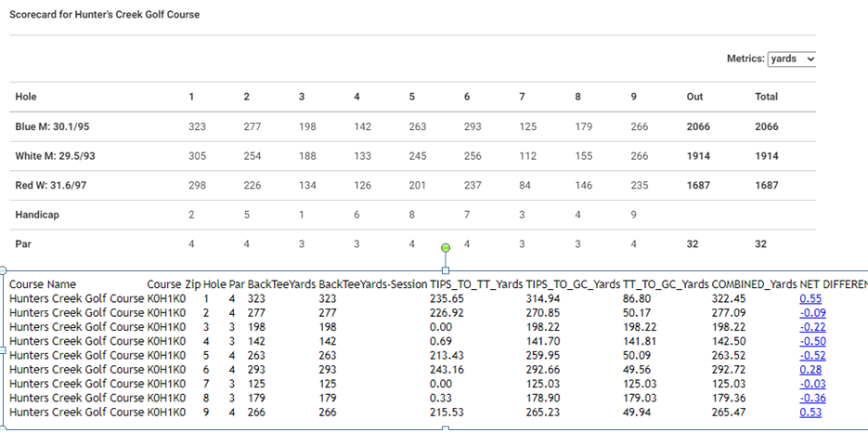Click the 'Hole' header in scorecard
This screenshot has height=446, width=868.
click(25, 97)
